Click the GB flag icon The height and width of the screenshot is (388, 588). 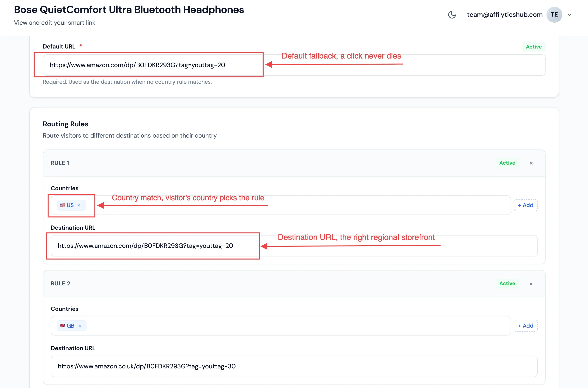coord(62,326)
